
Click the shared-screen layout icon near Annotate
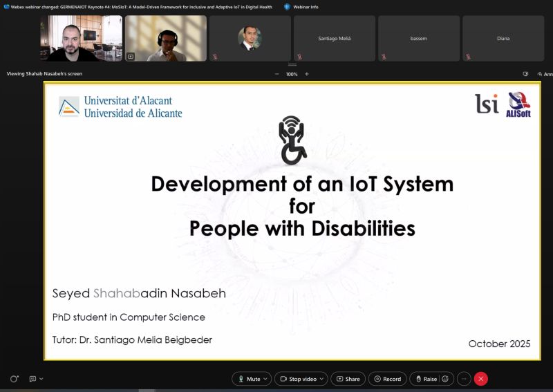tap(525, 74)
